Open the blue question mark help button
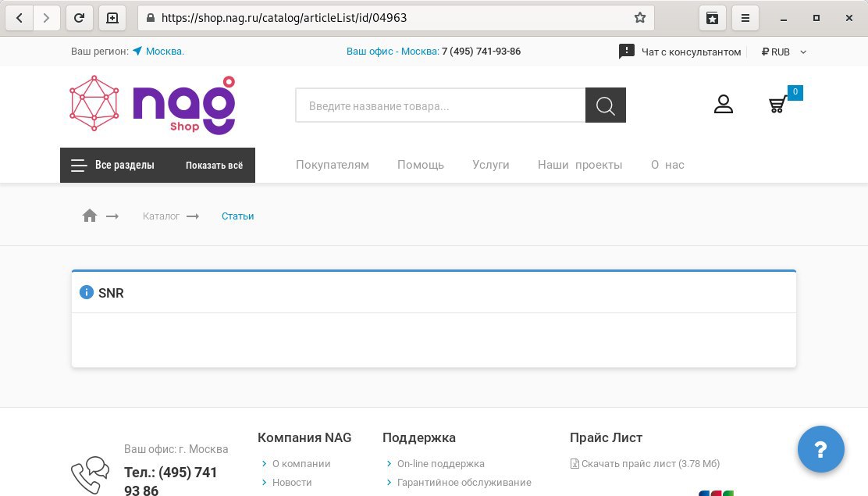868x496 pixels. pyautogui.click(x=821, y=449)
